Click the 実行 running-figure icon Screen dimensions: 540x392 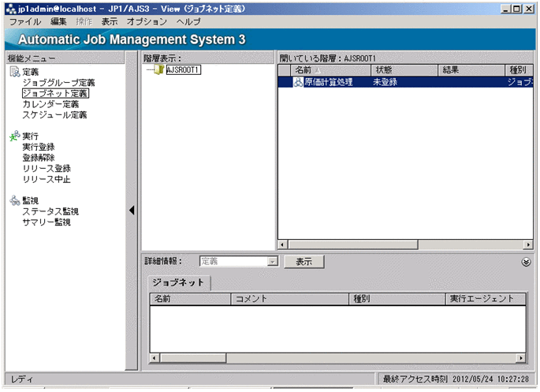coord(15,136)
